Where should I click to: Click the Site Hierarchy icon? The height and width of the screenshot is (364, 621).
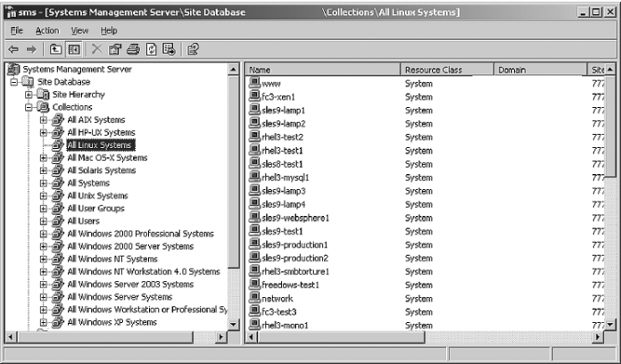tap(43, 95)
